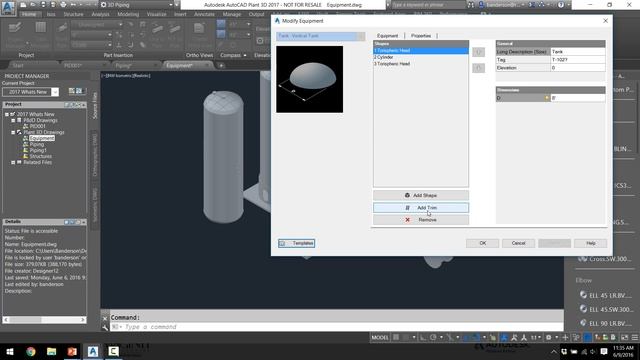Select shape 1 Torispheric Head
The height and width of the screenshot is (360, 640).
421,51
